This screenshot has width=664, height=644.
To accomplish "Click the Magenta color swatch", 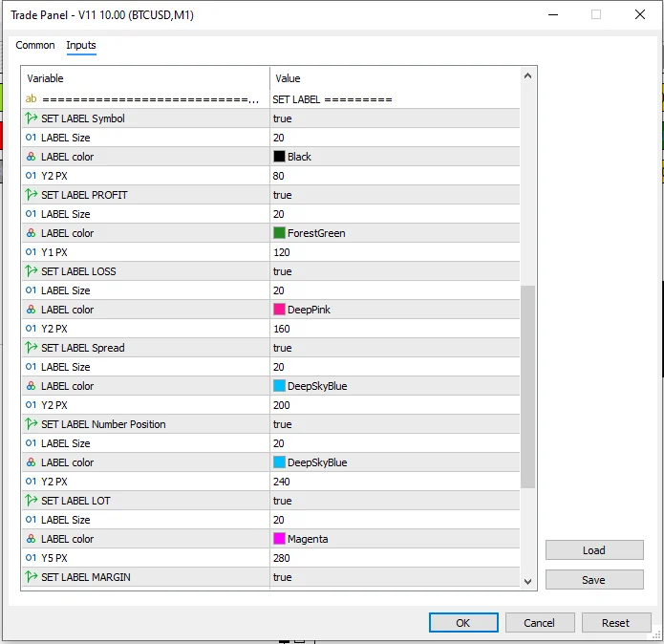I will tap(279, 539).
